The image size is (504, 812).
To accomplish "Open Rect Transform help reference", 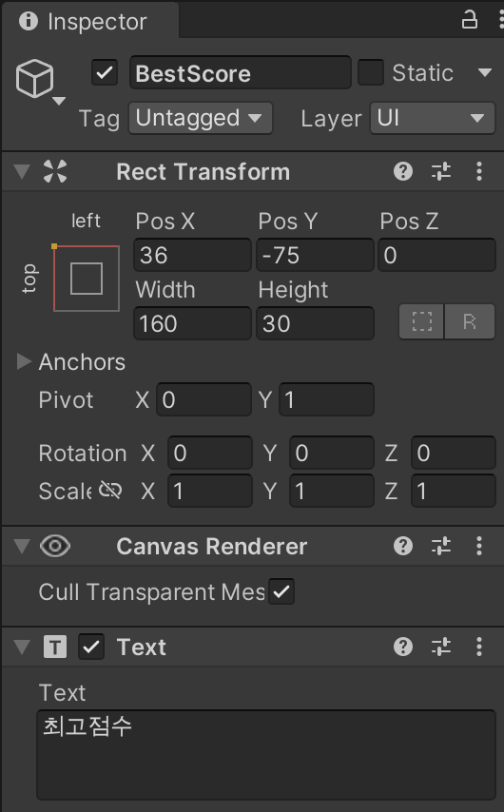I will click(403, 171).
